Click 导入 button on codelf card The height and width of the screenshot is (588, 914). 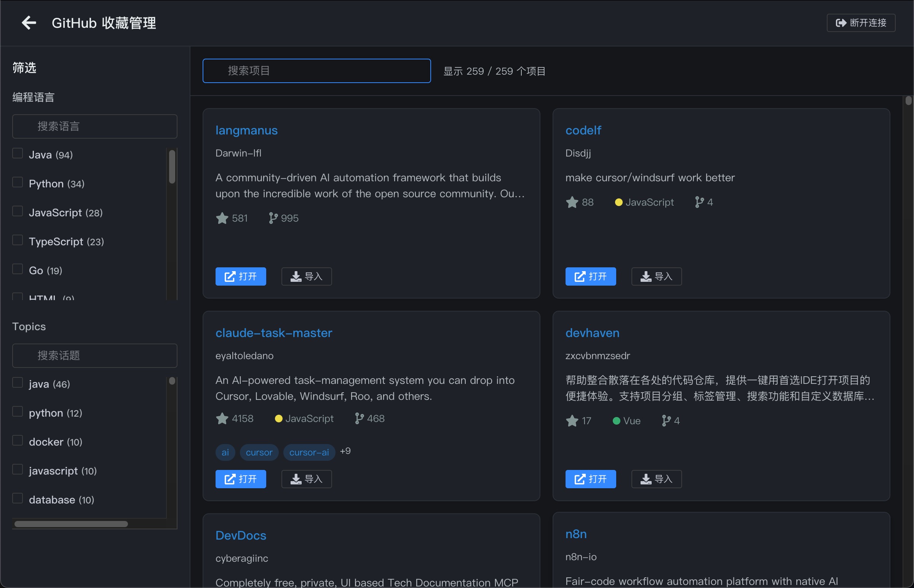(657, 276)
